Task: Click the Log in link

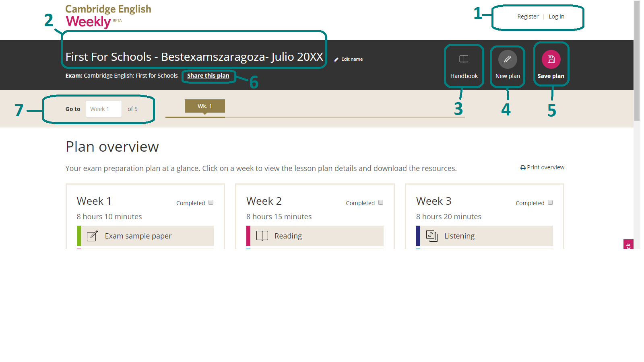Action: click(x=556, y=16)
